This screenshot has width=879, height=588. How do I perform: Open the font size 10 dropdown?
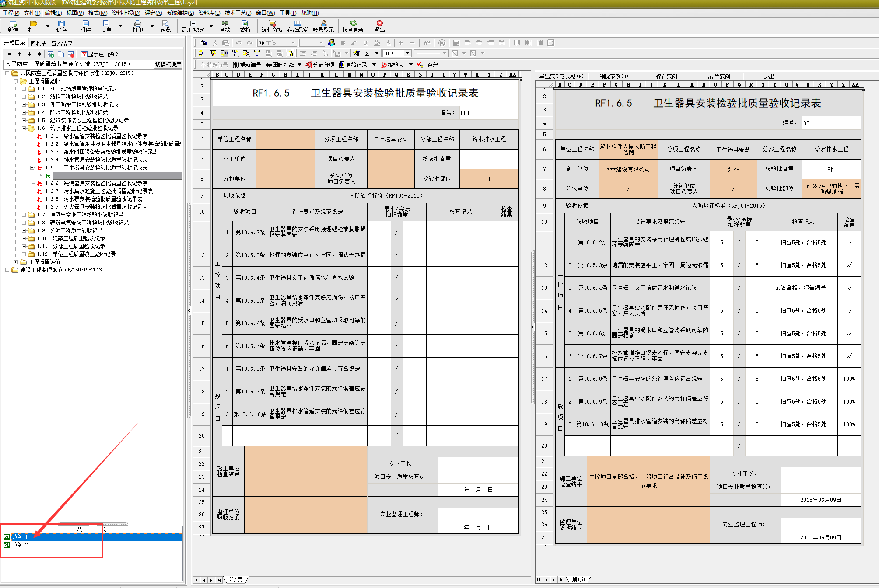pyautogui.click(x=321, y=43)
